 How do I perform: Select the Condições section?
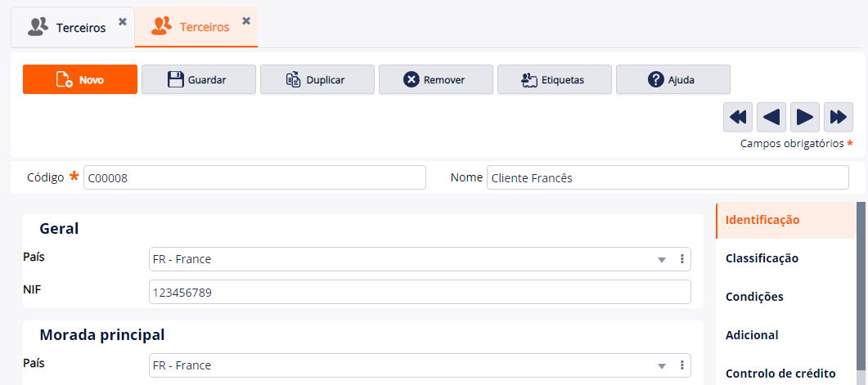pos(754,297)
